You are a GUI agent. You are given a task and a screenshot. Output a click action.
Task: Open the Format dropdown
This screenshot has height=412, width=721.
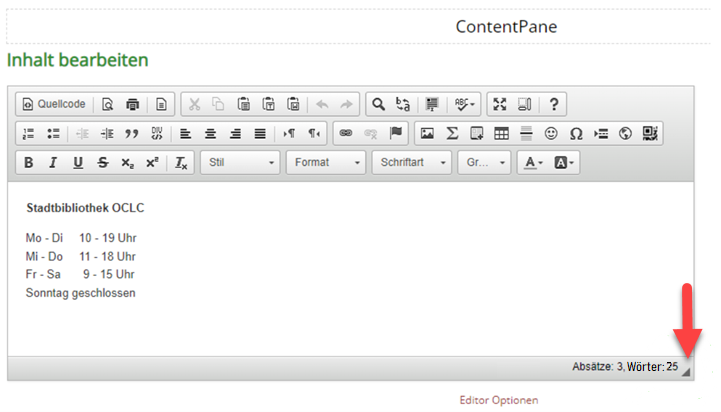[325, 163]
